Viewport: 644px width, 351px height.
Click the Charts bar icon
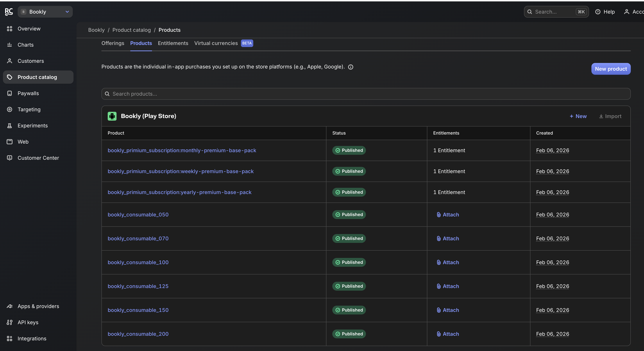click(10, 45)
